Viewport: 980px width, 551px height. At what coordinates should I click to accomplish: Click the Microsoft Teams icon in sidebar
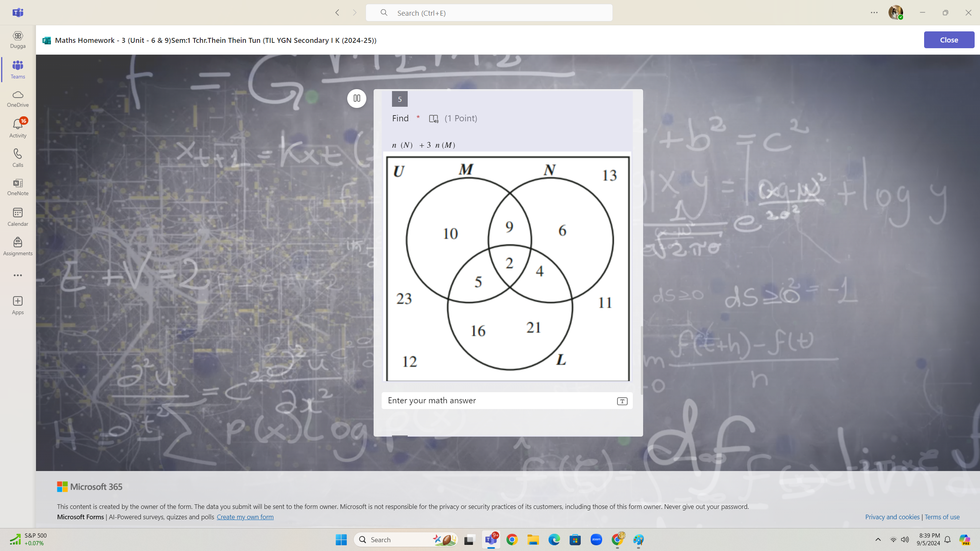18,69
